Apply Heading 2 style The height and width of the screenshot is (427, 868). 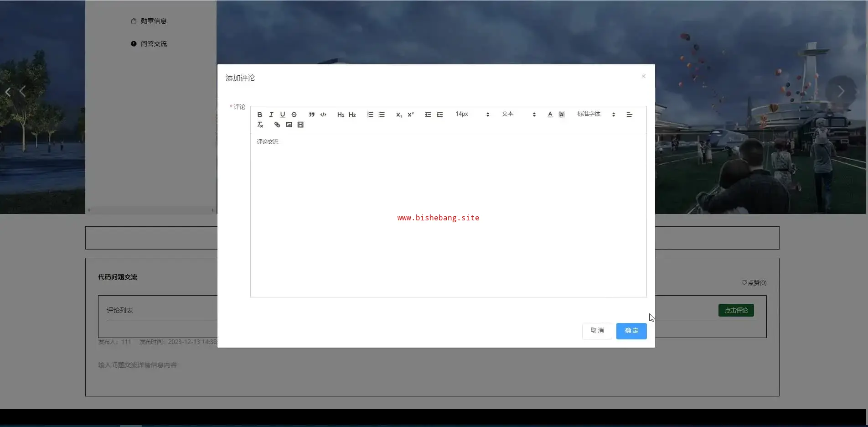click(x=352, y=115)
